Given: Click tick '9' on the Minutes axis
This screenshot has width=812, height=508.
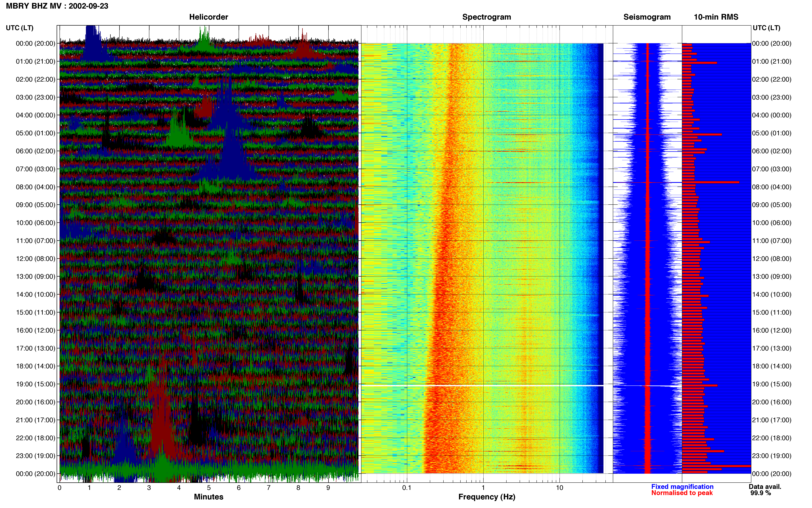Looking at the screenshot, I should (328, 488).
